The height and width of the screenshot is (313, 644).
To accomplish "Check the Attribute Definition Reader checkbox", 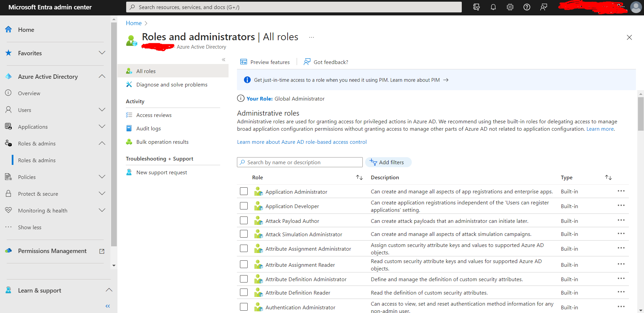I will [x=244, y=292].
